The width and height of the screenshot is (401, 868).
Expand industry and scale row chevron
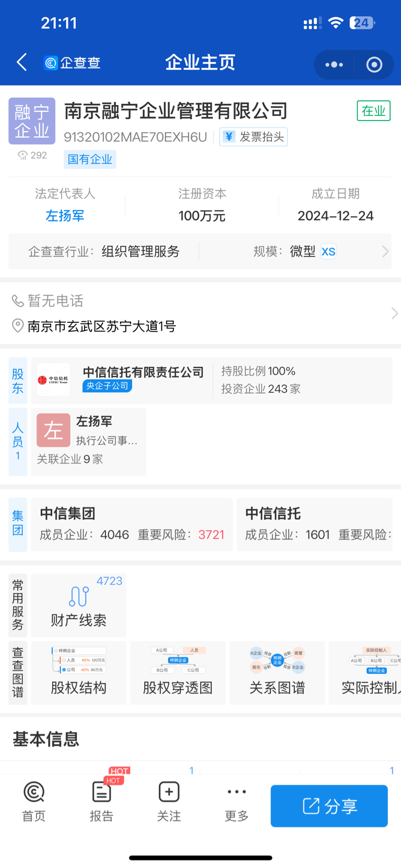click(385, 251)
